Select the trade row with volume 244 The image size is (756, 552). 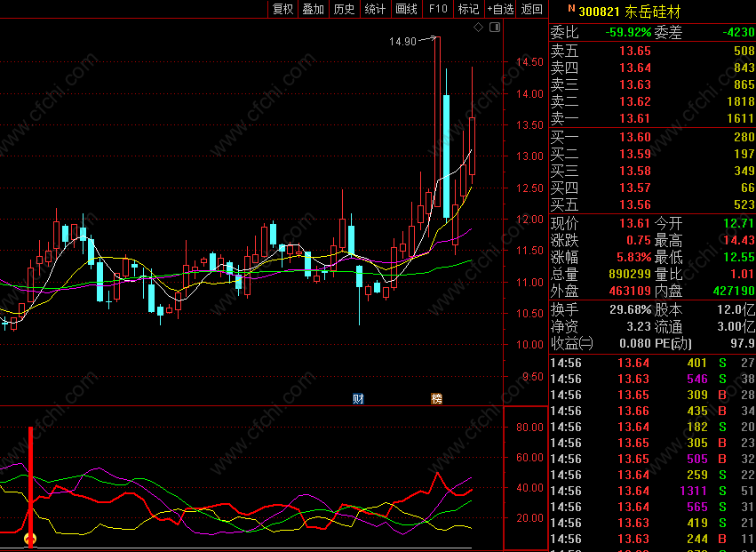[x=653, y=539]
